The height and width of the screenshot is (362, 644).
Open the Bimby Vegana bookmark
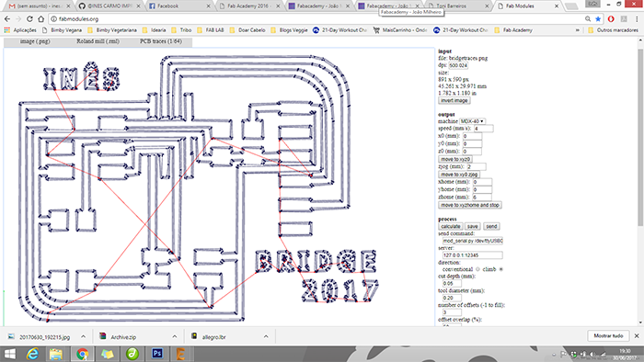(x=62, y=30)
